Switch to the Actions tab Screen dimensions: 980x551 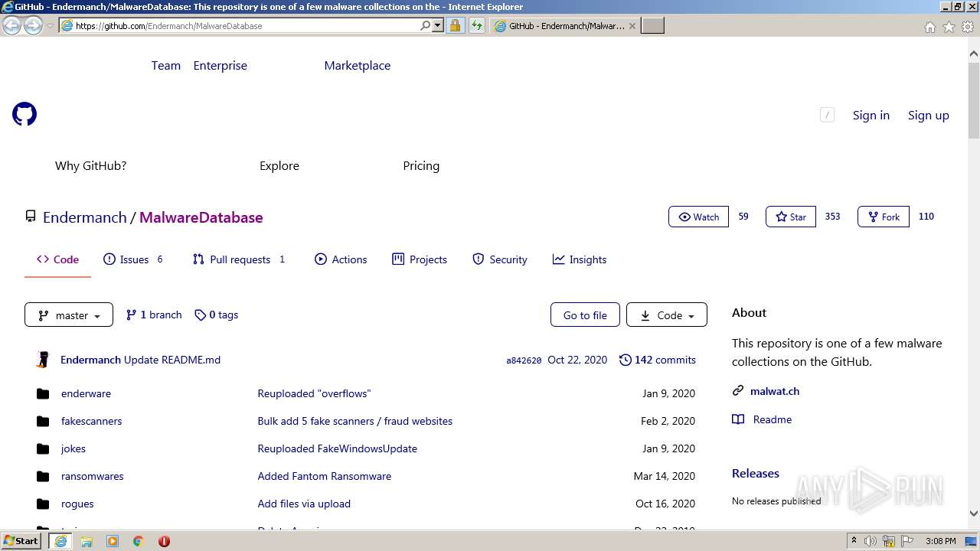coord(341,259)
